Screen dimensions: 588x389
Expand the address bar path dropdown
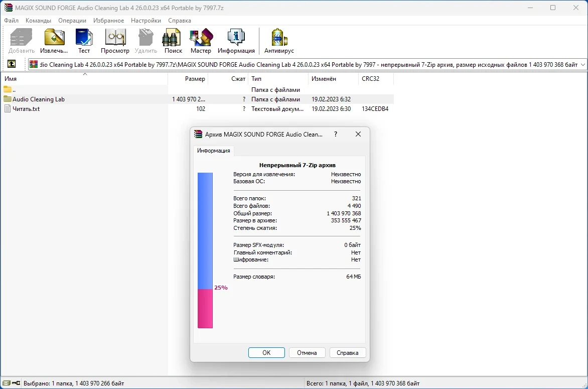click(x=583, y=65)
